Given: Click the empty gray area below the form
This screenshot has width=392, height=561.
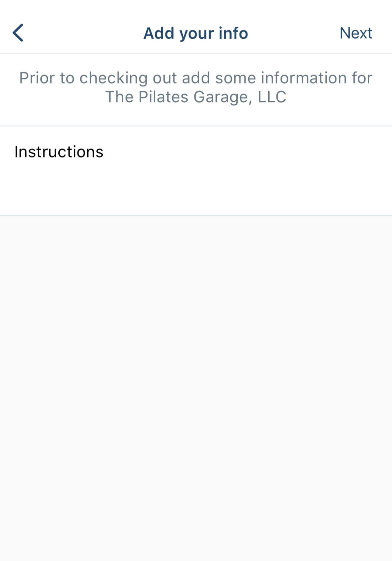Looking at the screenshot, I should [x=196, y=388].
